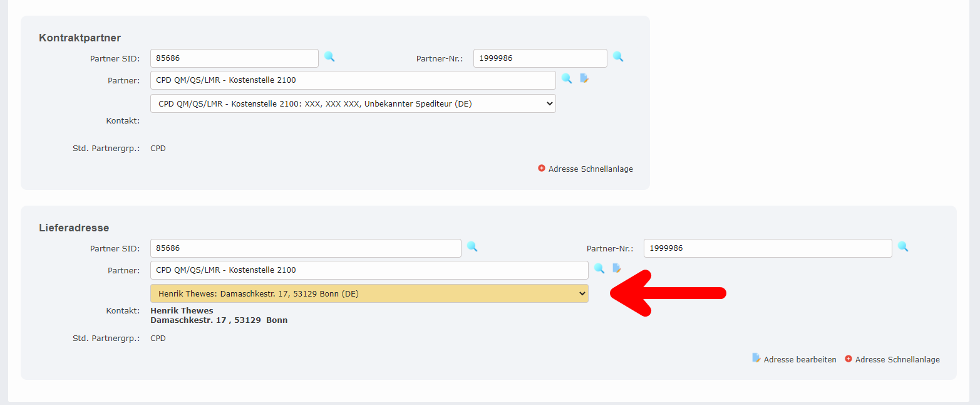980x405 pixels.
Task: Open the Henrik Thewes address dropdown
Action: [369, 293]
